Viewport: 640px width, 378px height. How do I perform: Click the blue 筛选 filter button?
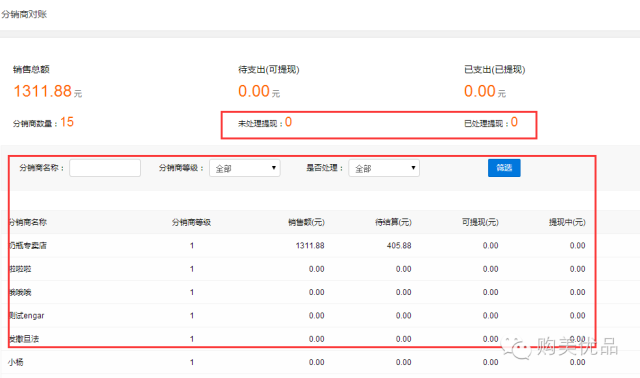click(x=504, y=168)
